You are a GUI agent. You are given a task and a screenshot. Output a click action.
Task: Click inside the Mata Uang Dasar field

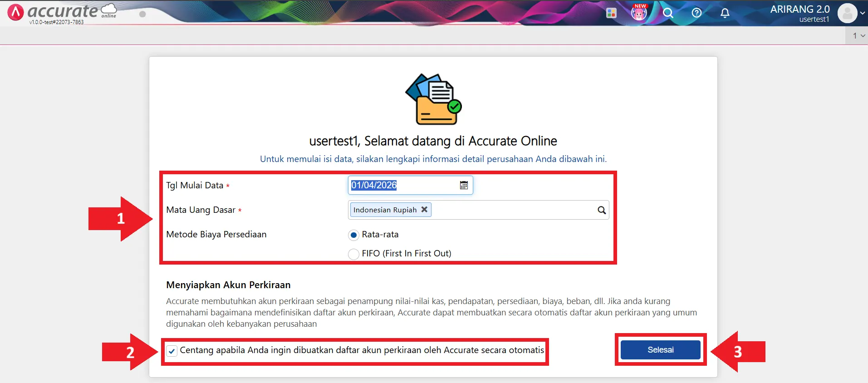[478, 210]
